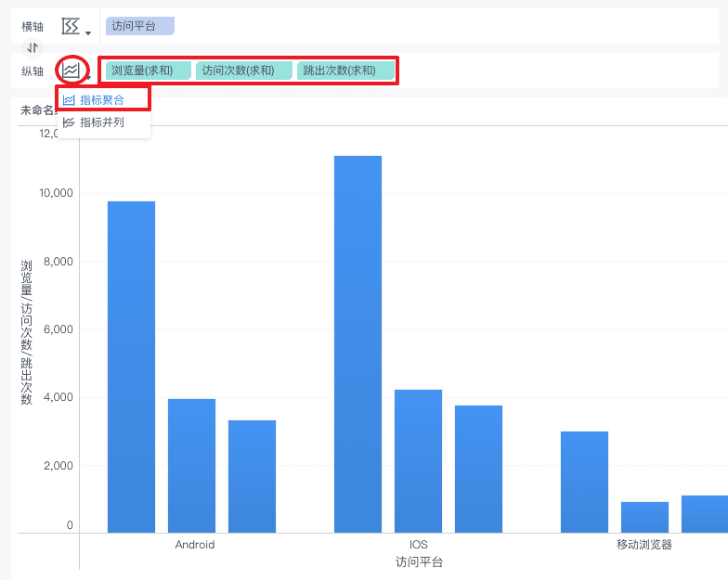Swap axes with the exchange arrows icon

pos(32,47)
